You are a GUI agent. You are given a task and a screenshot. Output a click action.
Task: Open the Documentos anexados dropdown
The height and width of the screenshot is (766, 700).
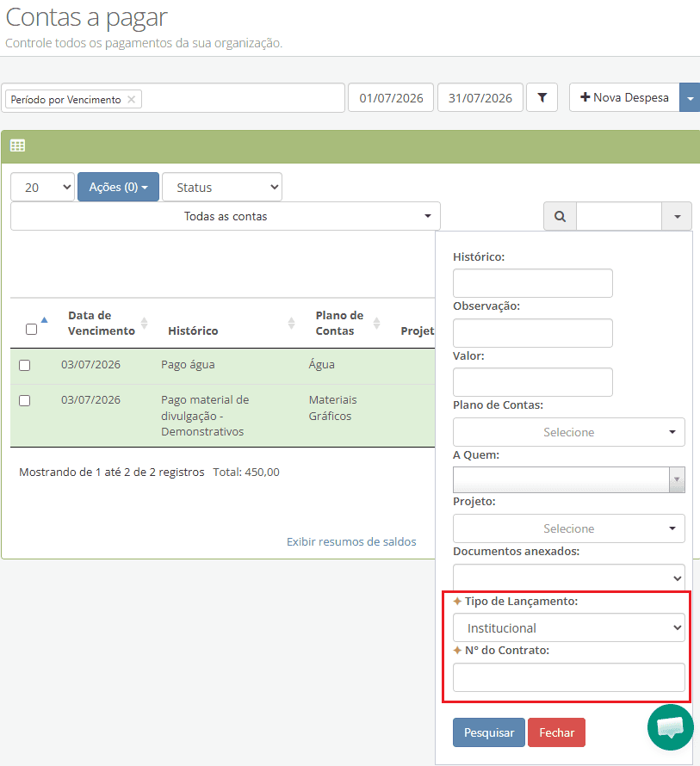click(569, 578)
